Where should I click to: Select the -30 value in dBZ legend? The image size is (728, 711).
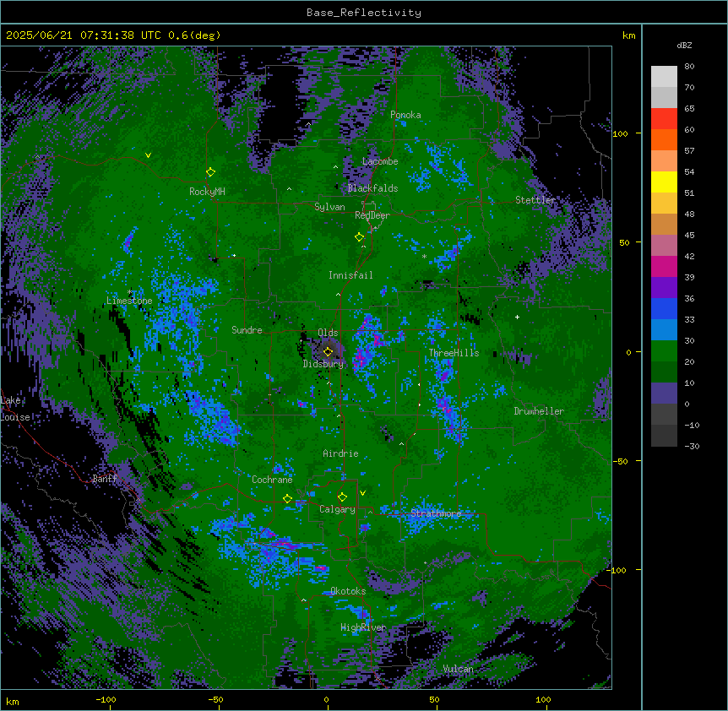(692, 446)
